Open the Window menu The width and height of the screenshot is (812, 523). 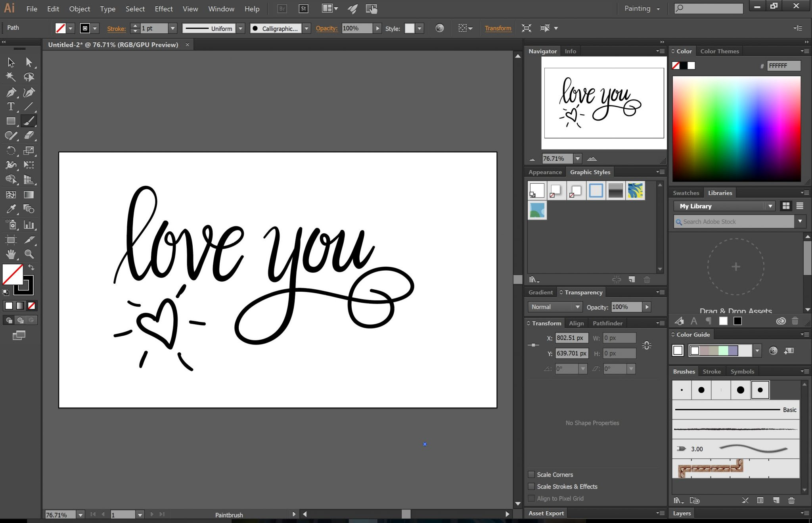tap(221, 9)
